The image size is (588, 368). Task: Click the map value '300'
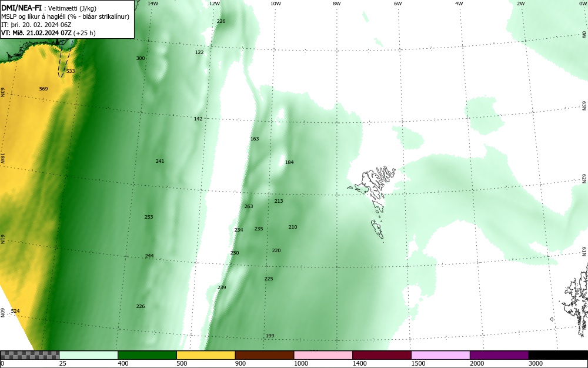click(x=141, y=58)
